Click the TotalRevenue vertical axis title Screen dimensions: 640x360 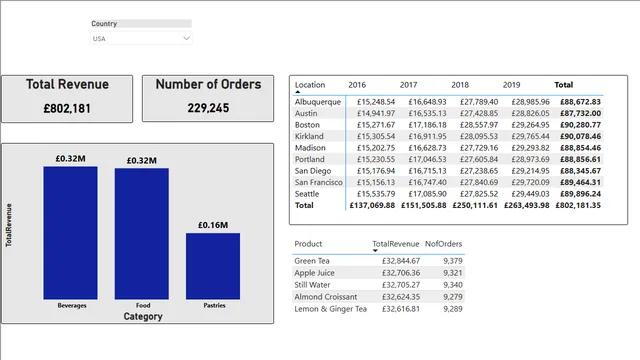coord(9,225)
